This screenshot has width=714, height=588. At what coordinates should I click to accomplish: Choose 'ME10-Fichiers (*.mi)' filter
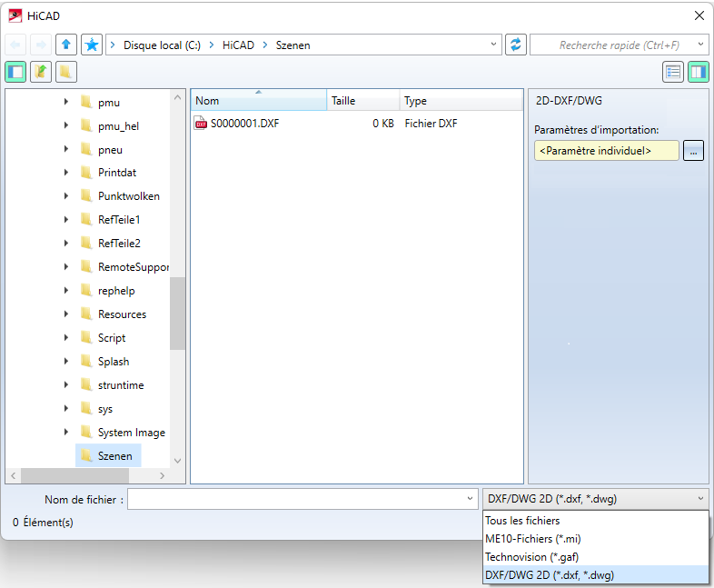tap(596, 539)
